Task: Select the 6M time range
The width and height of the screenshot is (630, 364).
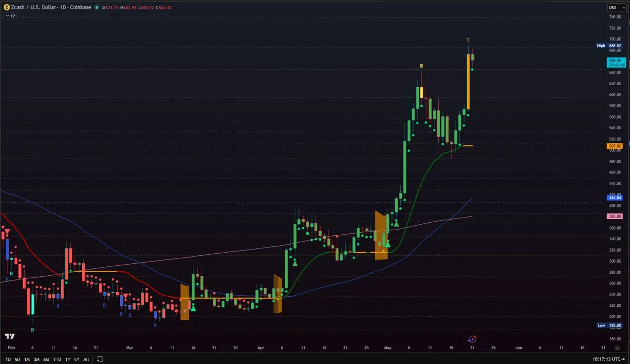Action: tap(46, 360)
